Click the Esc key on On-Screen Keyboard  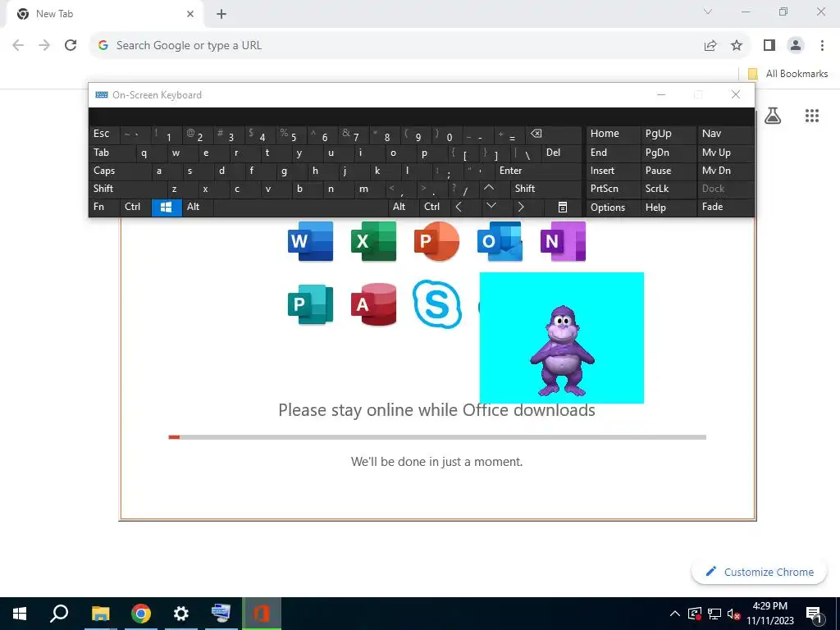(x=104, y=134)
